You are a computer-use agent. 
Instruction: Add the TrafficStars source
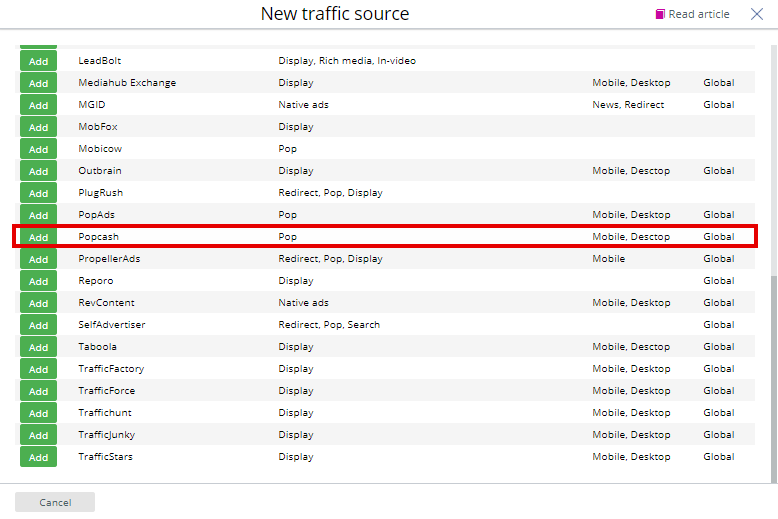[x=38, y=457]
